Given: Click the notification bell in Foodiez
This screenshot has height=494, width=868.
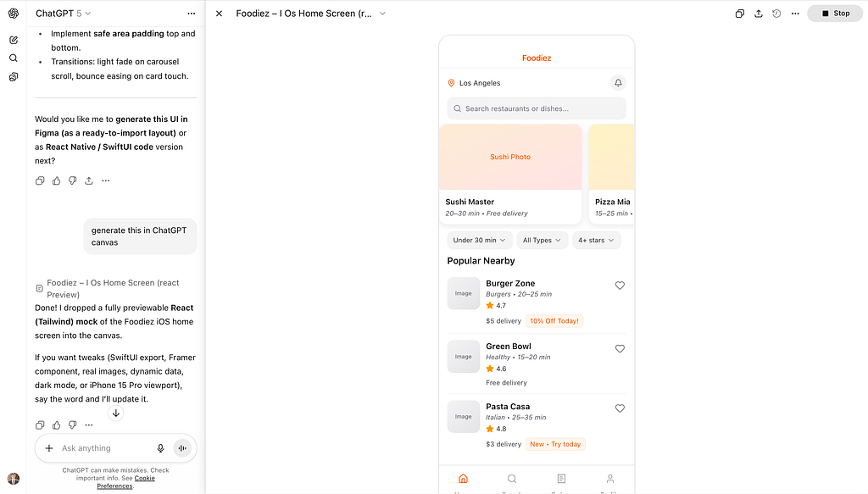Looking at the screenshot, I should 618,83.
